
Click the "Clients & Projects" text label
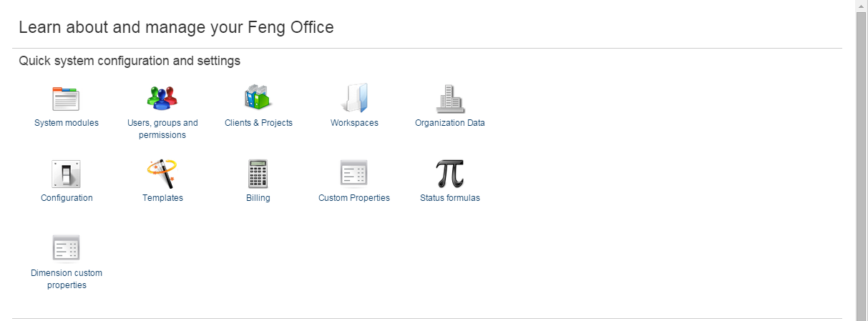(x=258, y=123)
